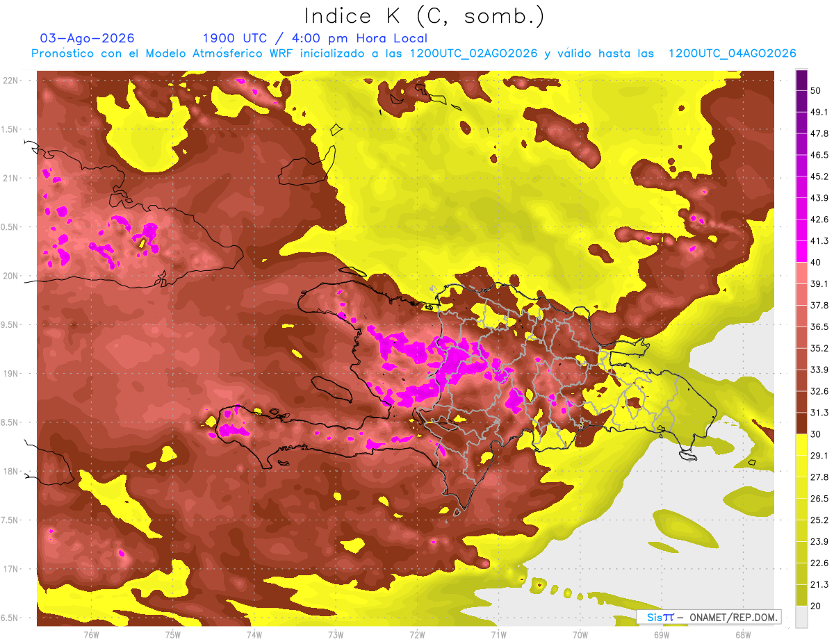Screen dimensions: 834x644
Task: Click the "42.6" colorbar label
Action: [x=819, y=220]
